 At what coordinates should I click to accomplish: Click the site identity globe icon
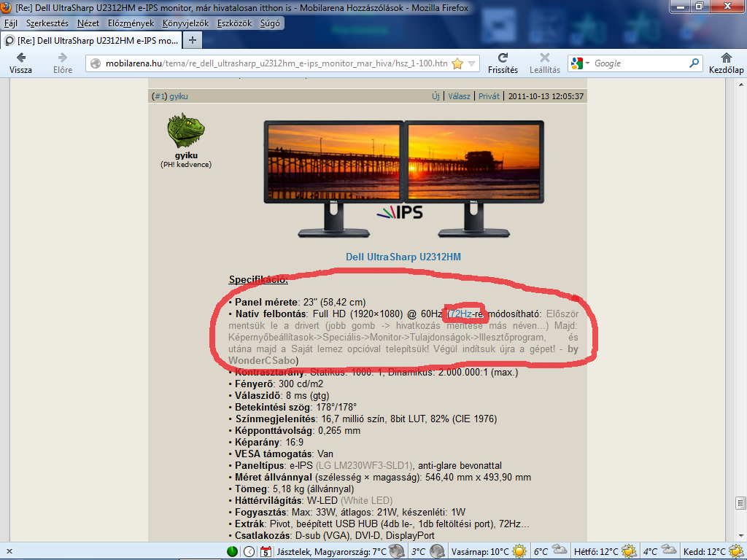pyautogui.click(x=96, y=63)
